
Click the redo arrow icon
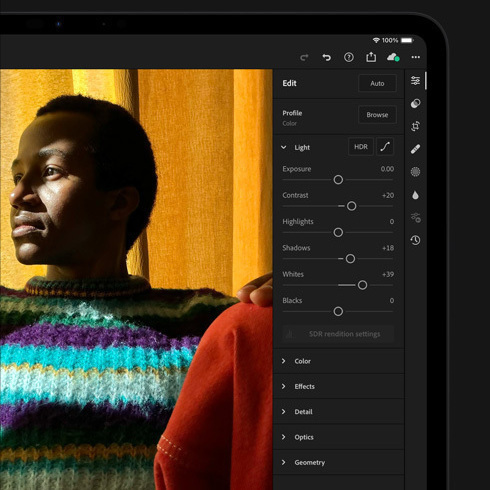coord(304,58)
